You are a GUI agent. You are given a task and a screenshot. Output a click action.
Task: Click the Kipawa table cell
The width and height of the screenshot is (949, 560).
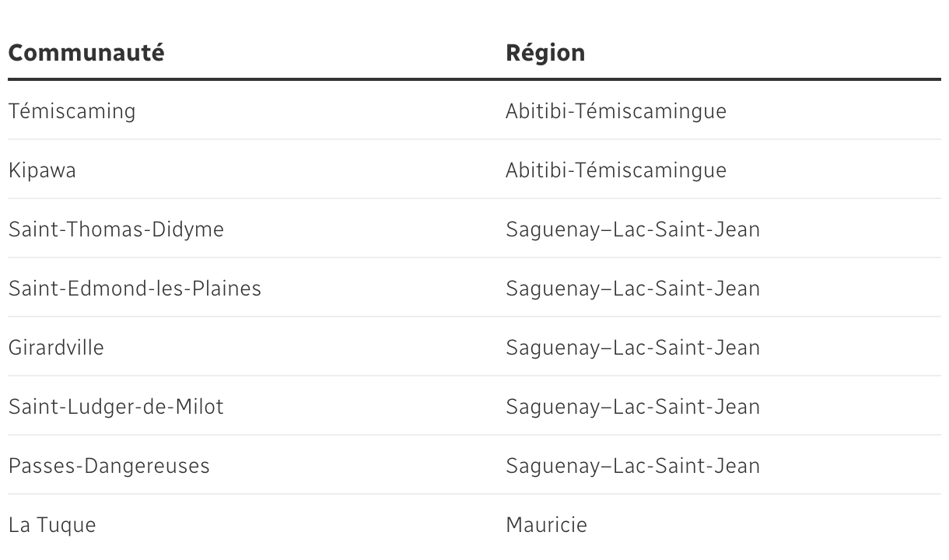click(x=42, y=170)
